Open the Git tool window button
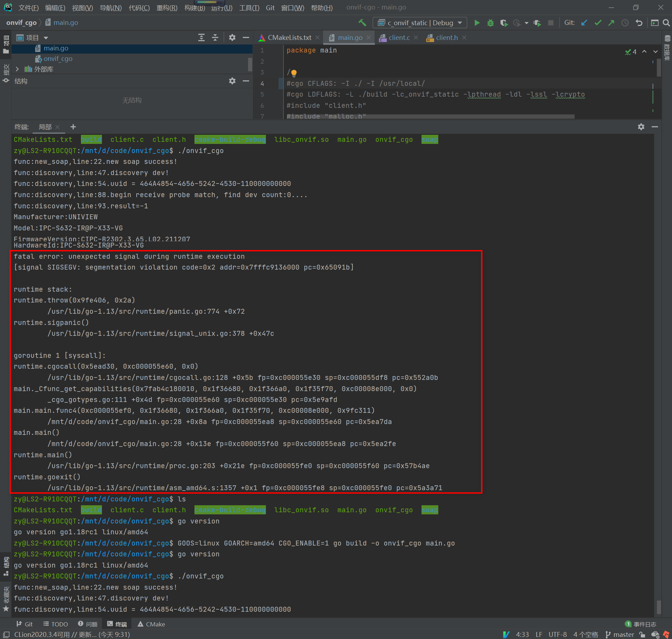Screen dimensions: 672x639 [x=25, y=624]
